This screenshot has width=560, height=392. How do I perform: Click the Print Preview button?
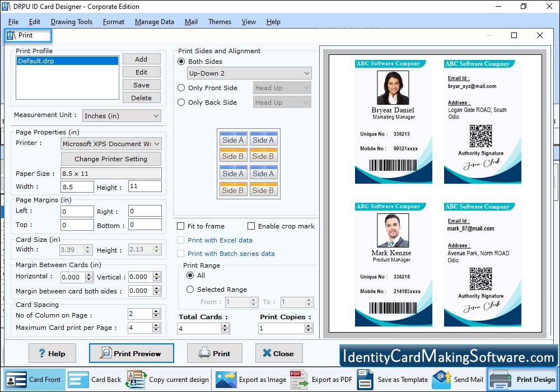132,353
